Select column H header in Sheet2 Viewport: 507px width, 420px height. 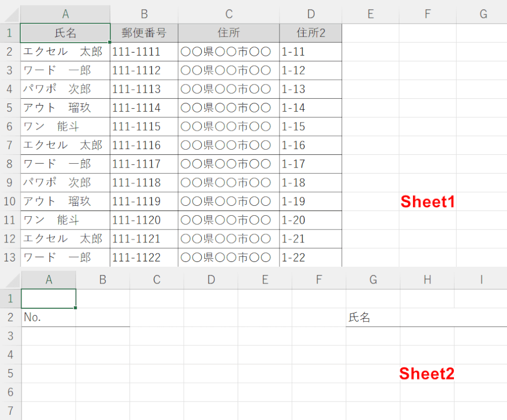[427, 280]
